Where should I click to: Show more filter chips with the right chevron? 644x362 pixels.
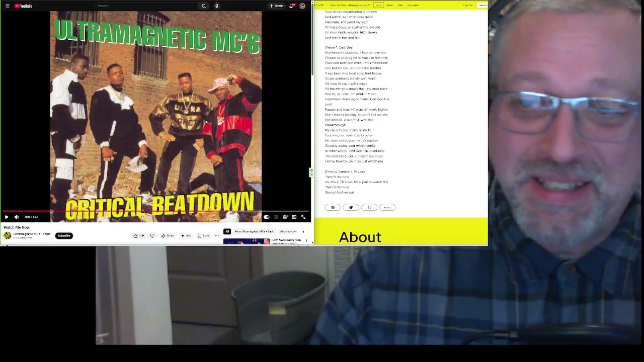tap(303, 231)
